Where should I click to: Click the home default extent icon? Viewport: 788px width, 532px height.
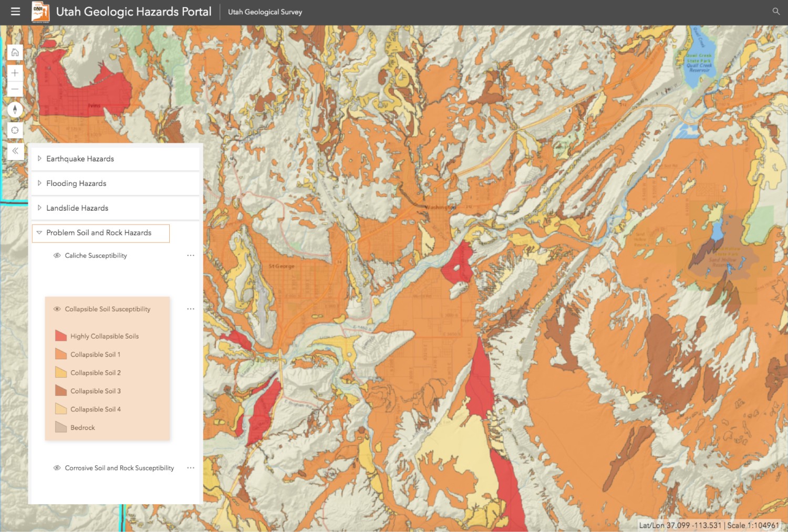[15, 52]
